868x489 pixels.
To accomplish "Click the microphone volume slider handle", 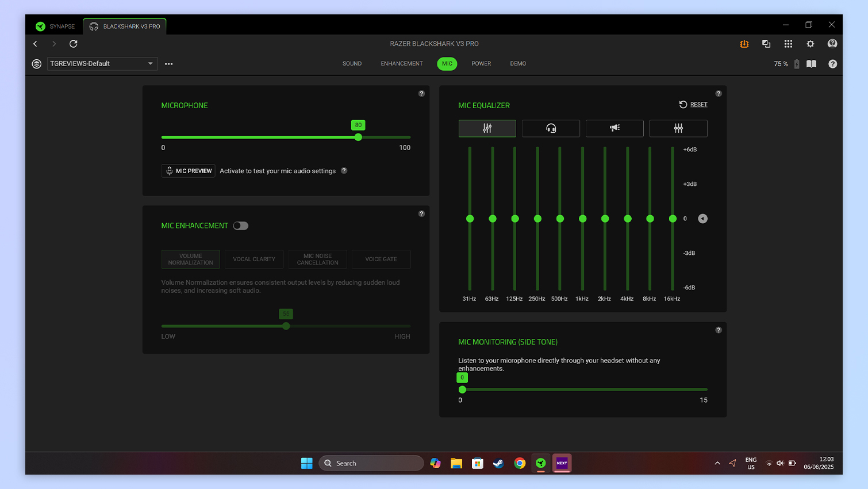I will pos(359,137).
